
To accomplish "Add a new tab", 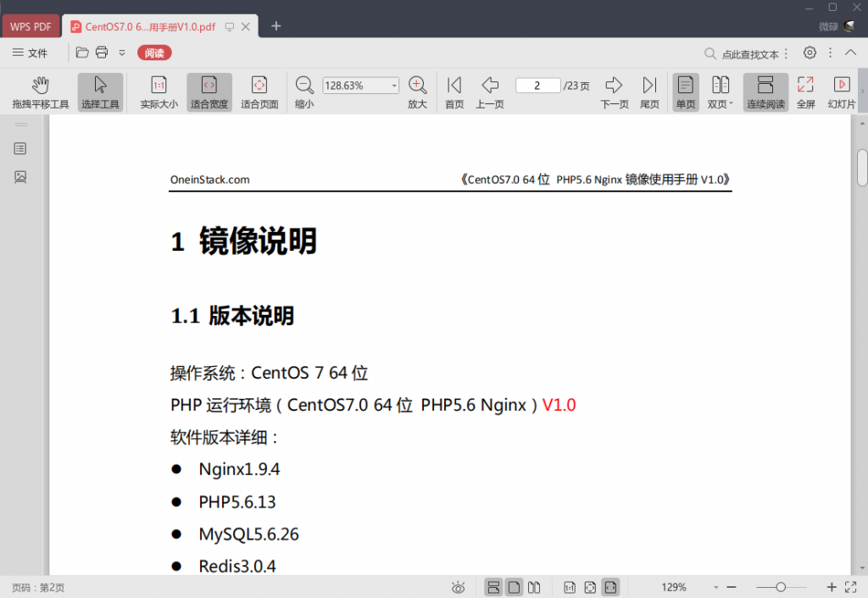I will point(276,26).
